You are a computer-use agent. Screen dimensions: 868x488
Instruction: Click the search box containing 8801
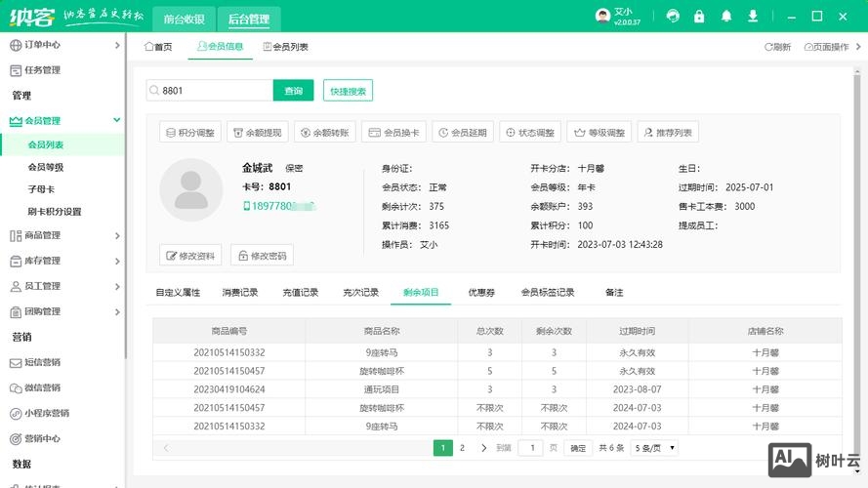[x=210, y=91]
